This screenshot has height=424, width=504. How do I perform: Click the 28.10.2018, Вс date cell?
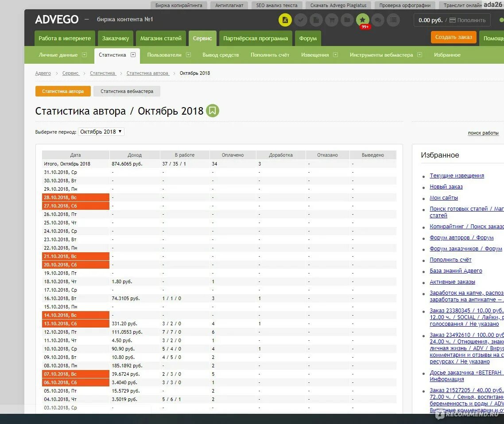point(76,197)
